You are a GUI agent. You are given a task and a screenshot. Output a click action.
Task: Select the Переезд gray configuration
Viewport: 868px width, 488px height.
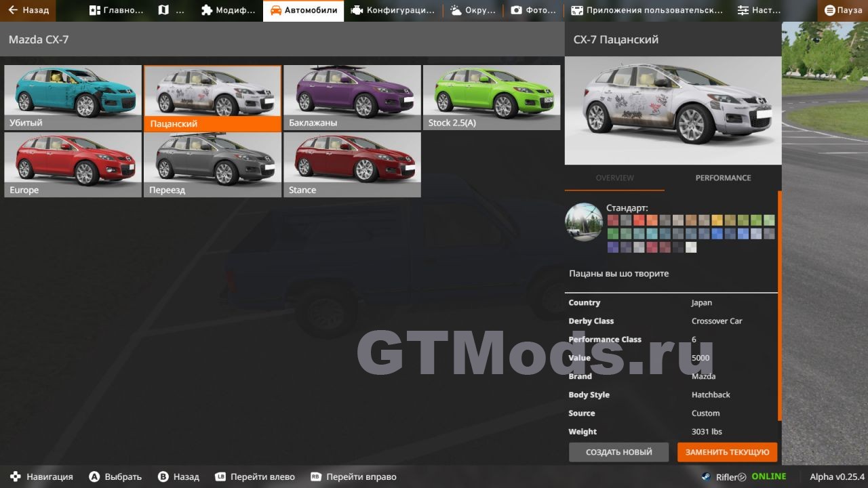coord(212,165)
